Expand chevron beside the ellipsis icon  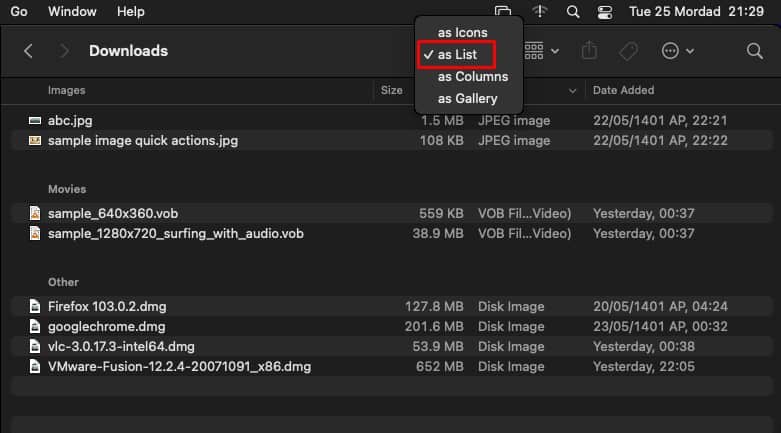pos(690,51)
